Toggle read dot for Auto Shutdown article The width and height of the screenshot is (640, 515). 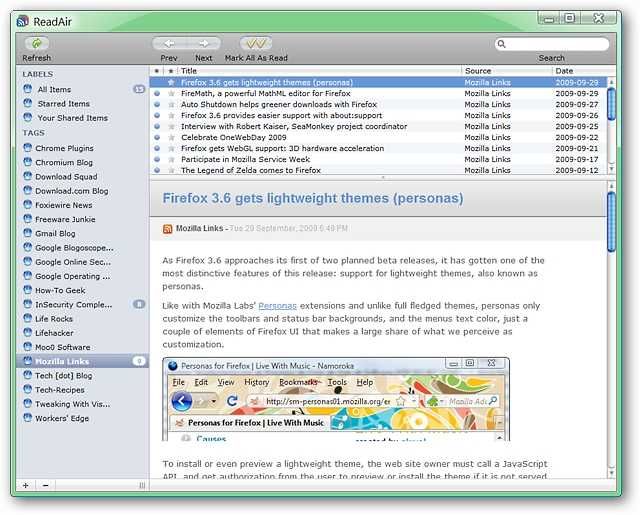157,104
